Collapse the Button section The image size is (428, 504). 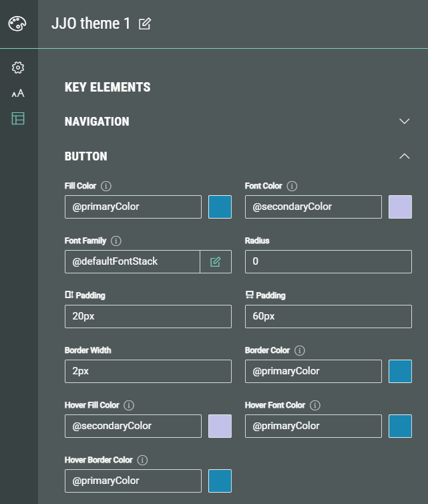tap(403, 156)
